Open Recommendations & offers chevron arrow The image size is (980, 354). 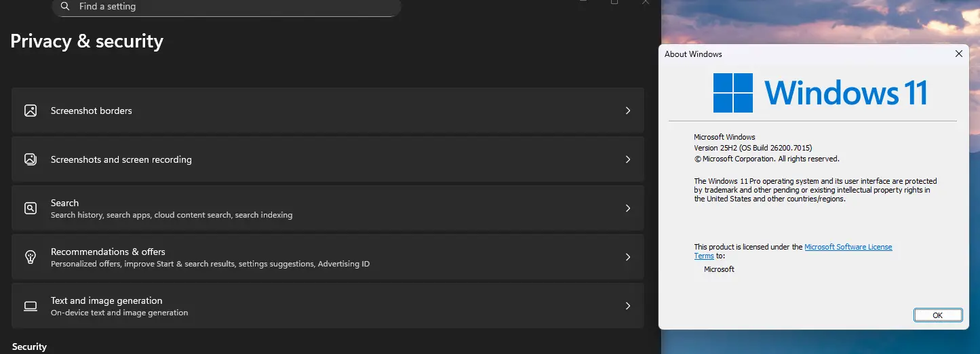pyautogui.click(x=628, y=257)
